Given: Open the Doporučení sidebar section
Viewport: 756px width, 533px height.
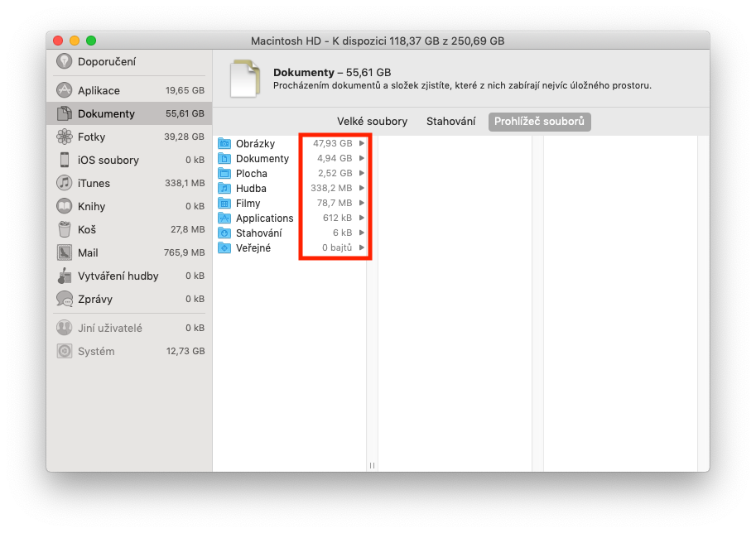Looking at the screenshot, I should [129, 62].
